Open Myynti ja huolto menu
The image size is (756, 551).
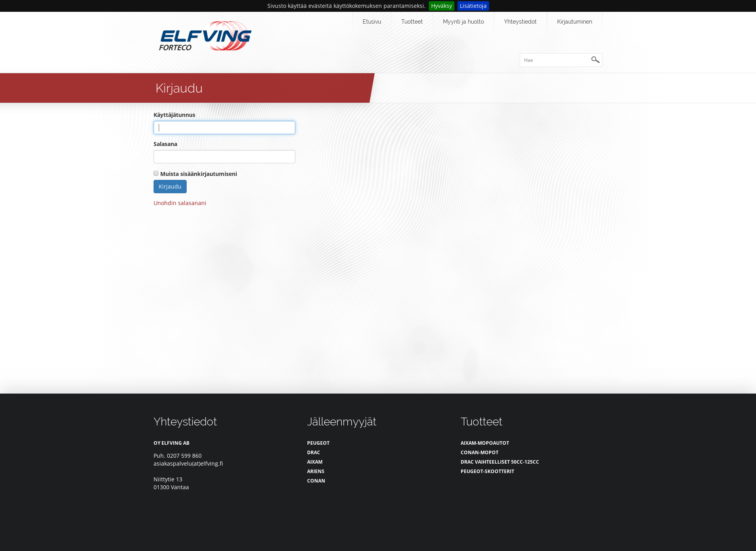pos(463,22)
